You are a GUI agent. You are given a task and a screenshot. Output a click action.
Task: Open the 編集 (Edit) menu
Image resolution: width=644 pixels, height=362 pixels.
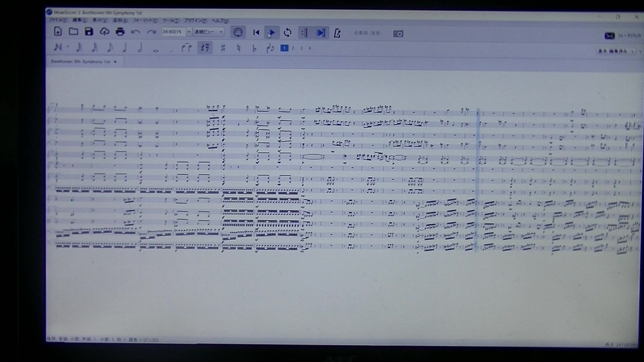click(x=79, y=20)
